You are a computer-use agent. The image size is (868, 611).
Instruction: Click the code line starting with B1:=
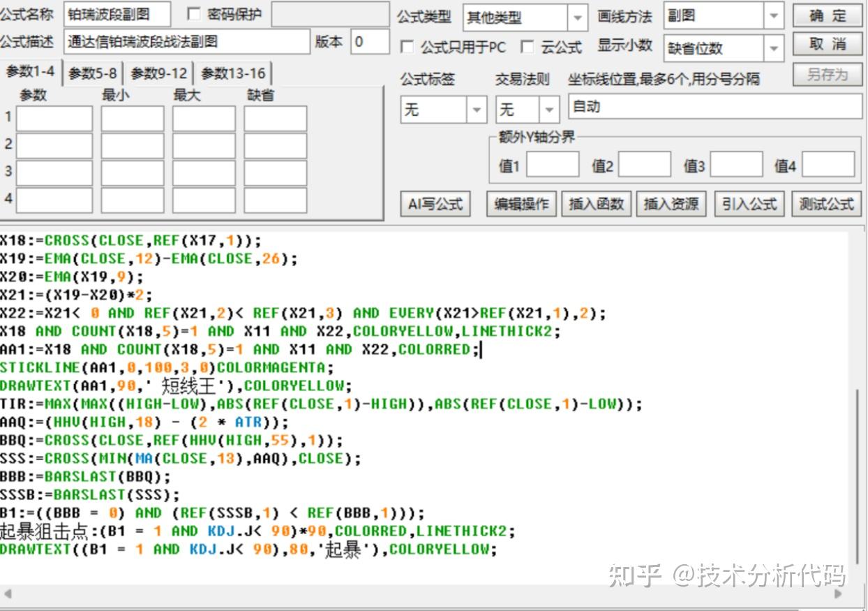coord(212,513)
